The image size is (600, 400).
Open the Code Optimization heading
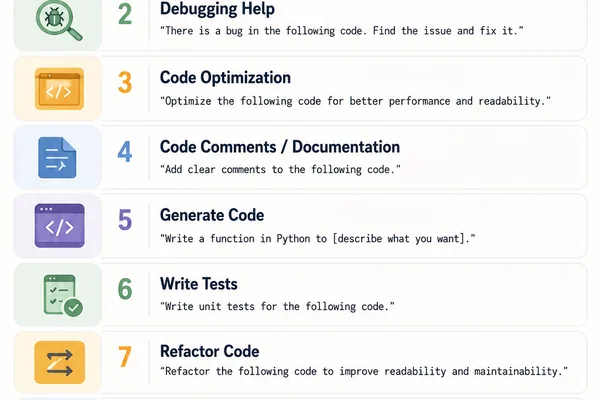click(225, 78)
